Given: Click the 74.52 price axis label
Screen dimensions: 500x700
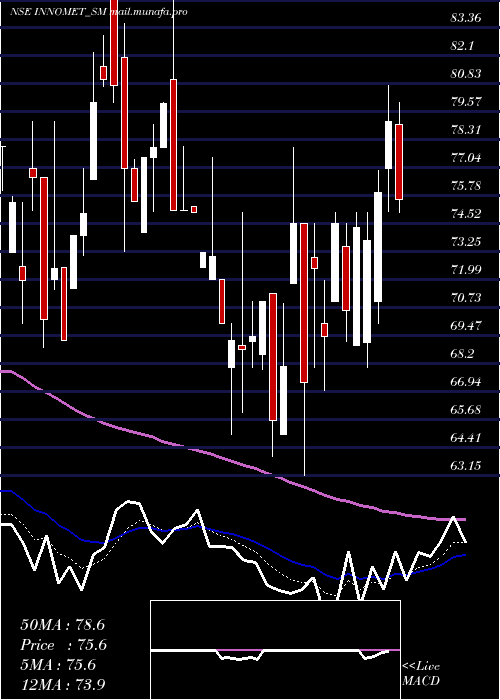Looking at the screenshot, I should pyautogui.click(x=466, y=214).
